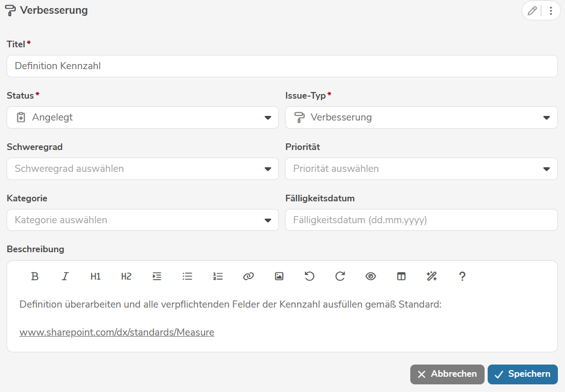Open the Issue-Typ dropdown showing Verbesserung
This screenshot has height=392, width=565.
[x=421, y=117]
